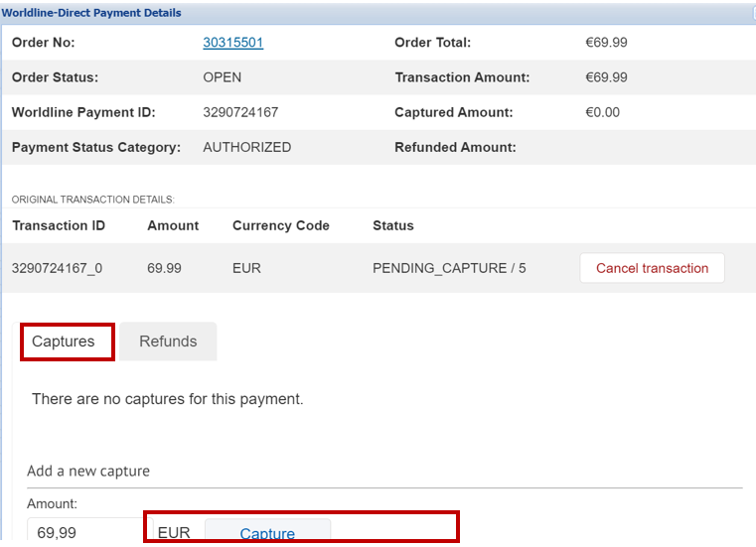Select the Transaction Amount value €69.99
Screen dimensions: 756x547
click(606, 77)
